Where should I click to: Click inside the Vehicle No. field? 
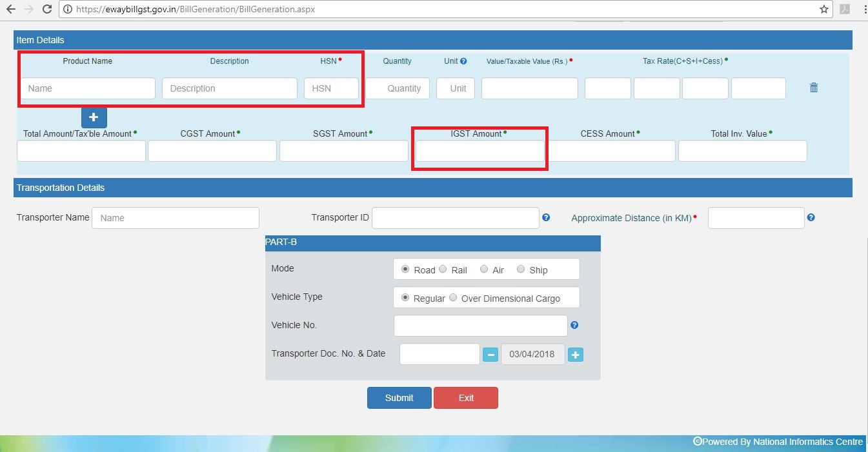click(x=480, y=325)
